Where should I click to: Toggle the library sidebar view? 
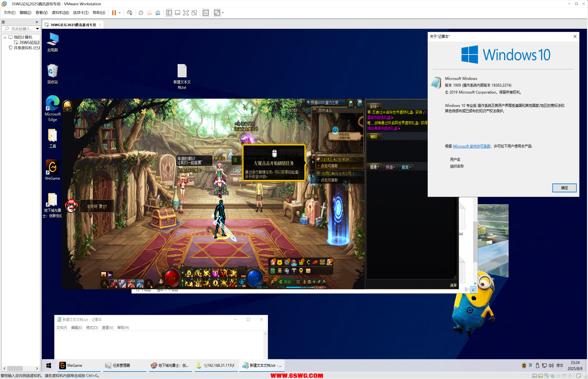pyautogui.click(x=169, y=13)
